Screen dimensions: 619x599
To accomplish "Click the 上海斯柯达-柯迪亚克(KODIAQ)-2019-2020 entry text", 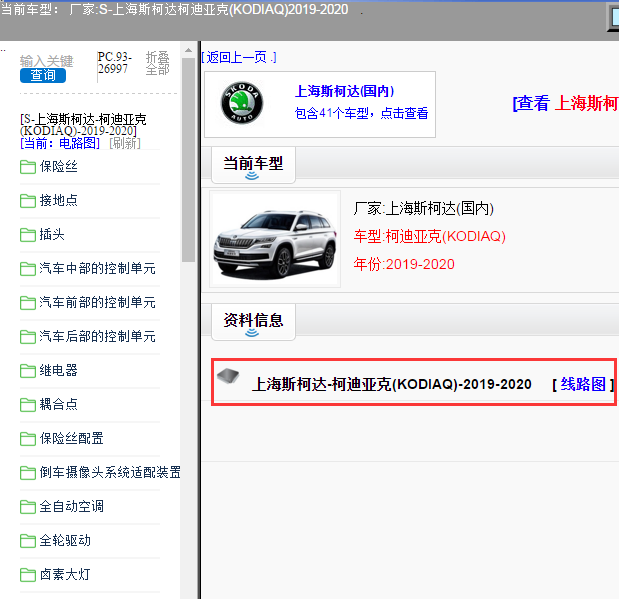I will point(392,385).
